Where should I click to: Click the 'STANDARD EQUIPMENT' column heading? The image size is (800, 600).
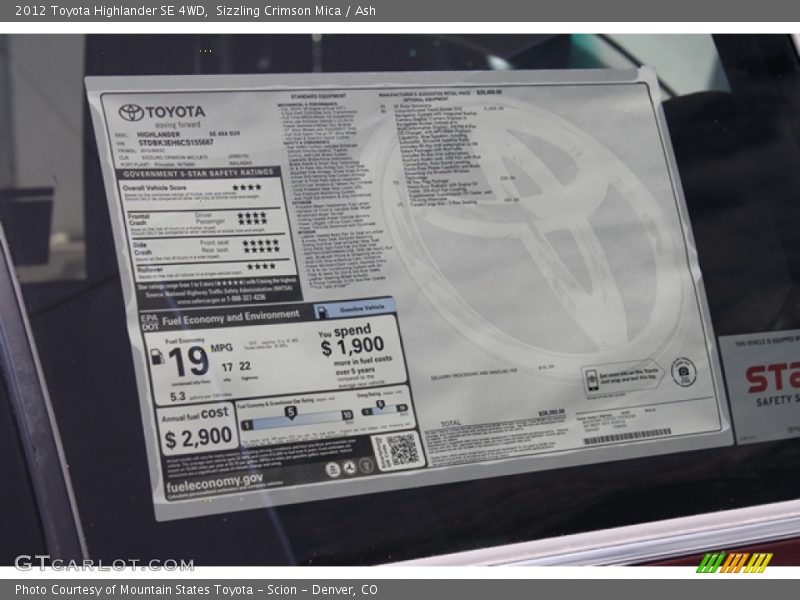(x=318, y=96)
